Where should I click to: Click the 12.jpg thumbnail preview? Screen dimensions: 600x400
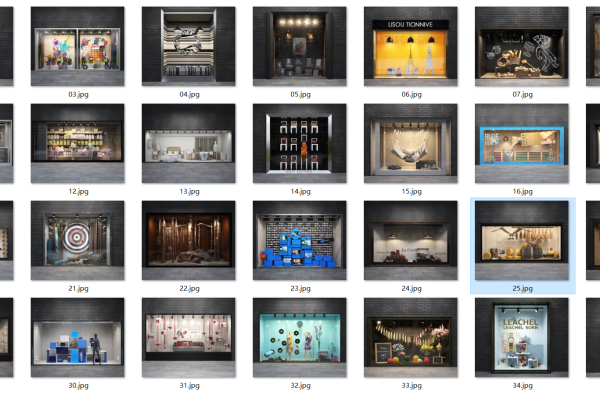coord(78,143)
